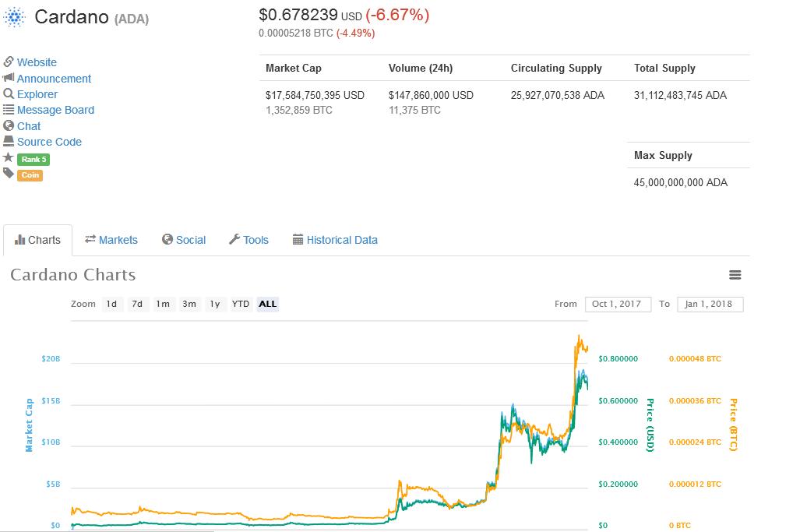The height and width of the screenshot is (532, 807).
Task: Click the Price (USD) axis label
Action: pos(650,425)
